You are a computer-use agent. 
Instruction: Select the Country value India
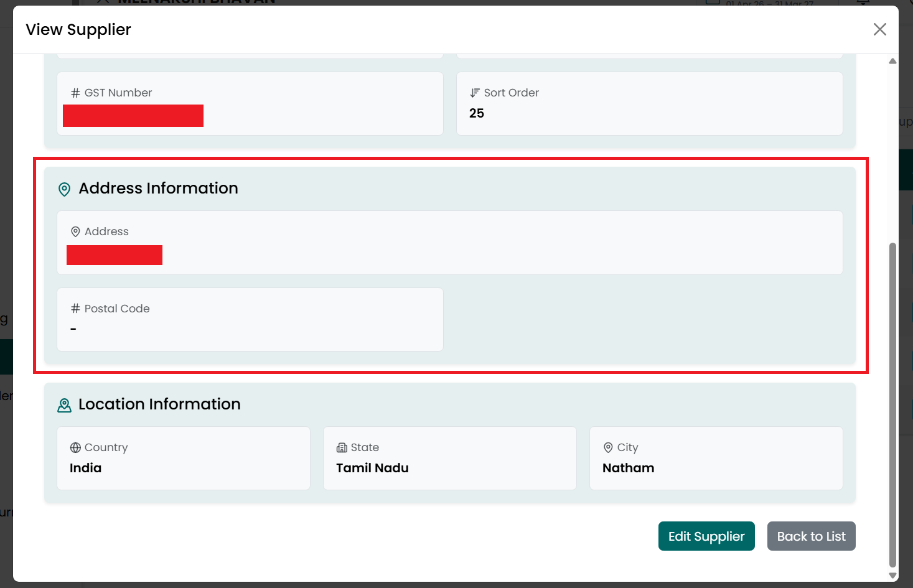point(85,468)
